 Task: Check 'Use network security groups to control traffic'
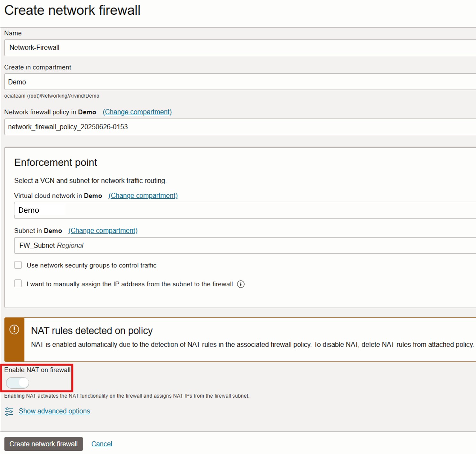[18, 265]
